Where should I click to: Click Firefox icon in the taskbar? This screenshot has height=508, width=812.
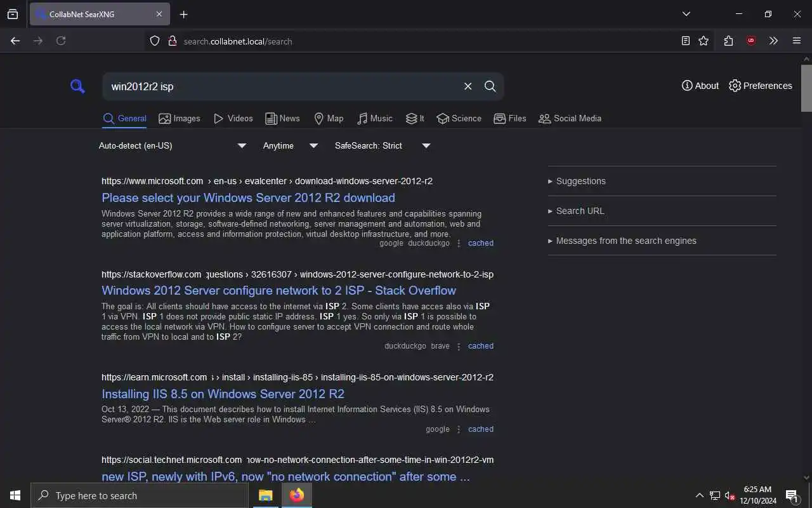(x=296, y=495)
